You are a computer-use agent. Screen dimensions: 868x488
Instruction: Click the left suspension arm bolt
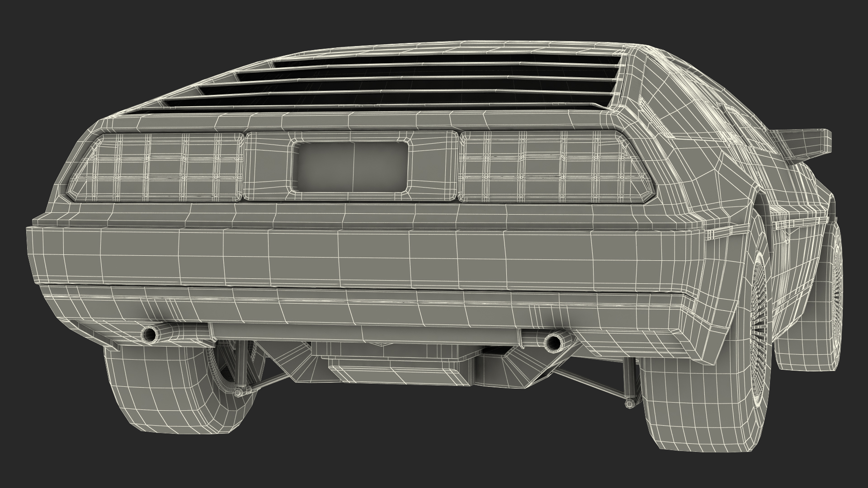point(238,392)
